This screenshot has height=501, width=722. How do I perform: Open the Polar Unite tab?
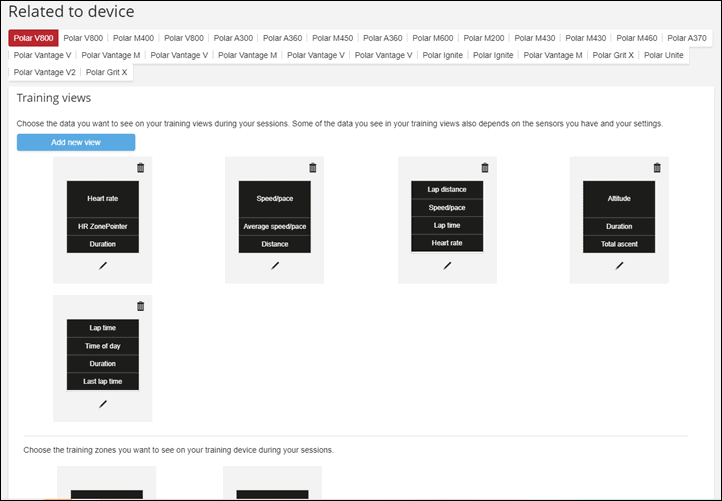point(664,55)
